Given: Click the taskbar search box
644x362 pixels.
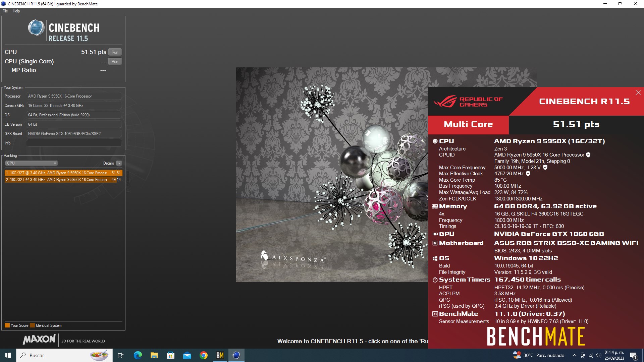Looking at the screenshot, I should [x=64, y=355].
